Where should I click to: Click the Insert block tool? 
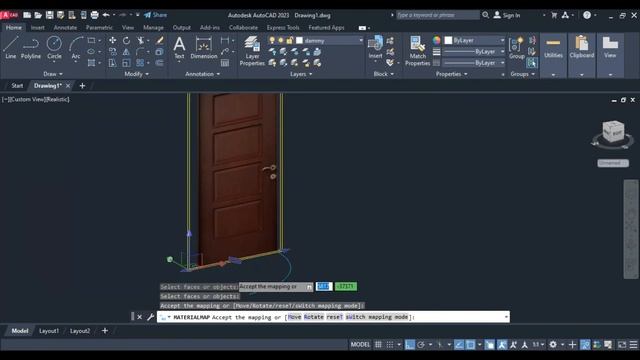376,48
